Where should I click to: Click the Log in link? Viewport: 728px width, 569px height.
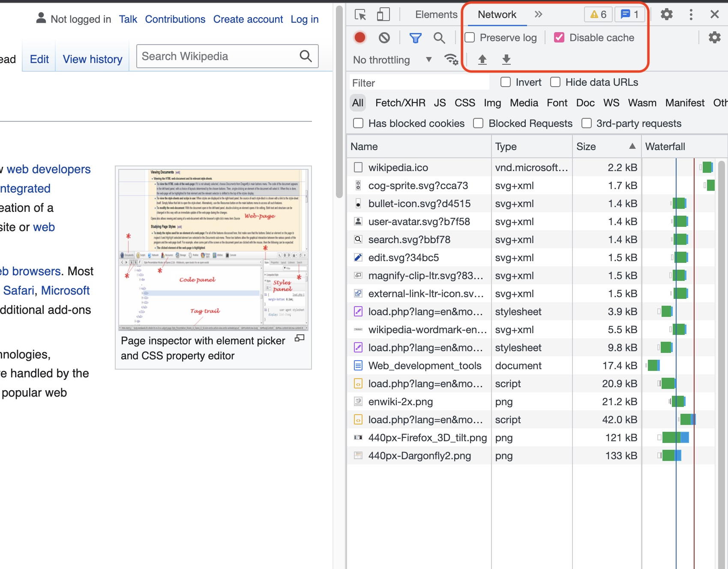pyautogui.click(x=305, y=19)
